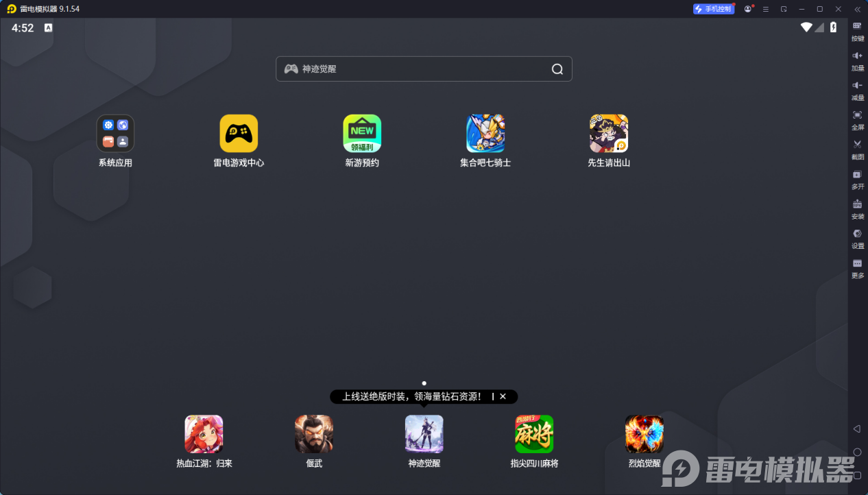
Task: Open 偃武 game icon
Action: point(314,434)
